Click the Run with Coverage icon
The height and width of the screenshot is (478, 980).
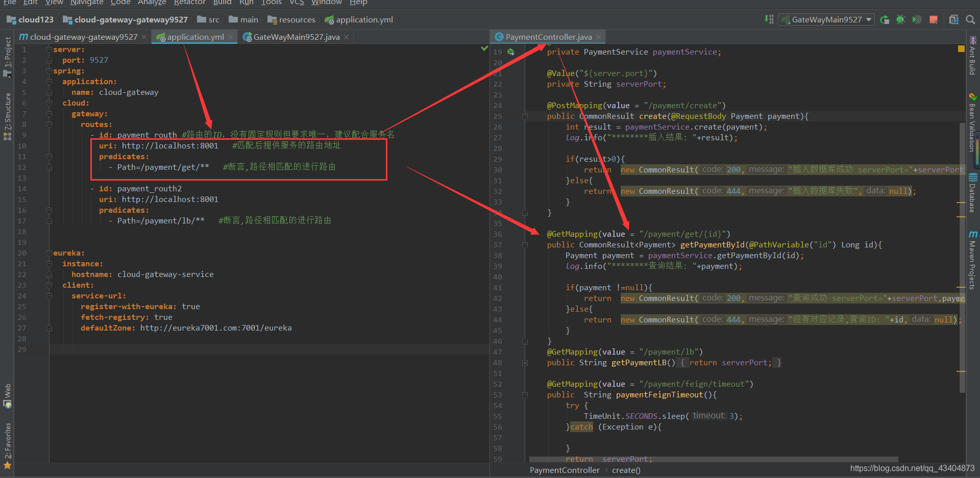click(x=917, y=19)
